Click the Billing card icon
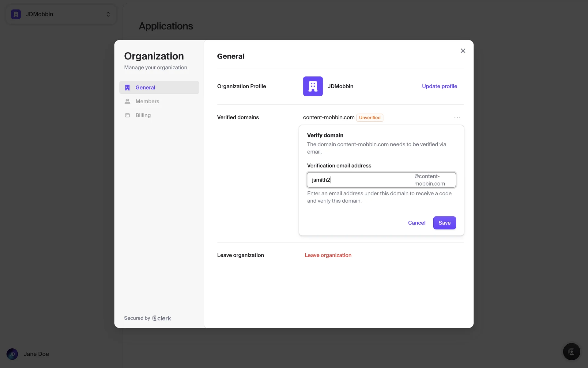 point(127,115)
